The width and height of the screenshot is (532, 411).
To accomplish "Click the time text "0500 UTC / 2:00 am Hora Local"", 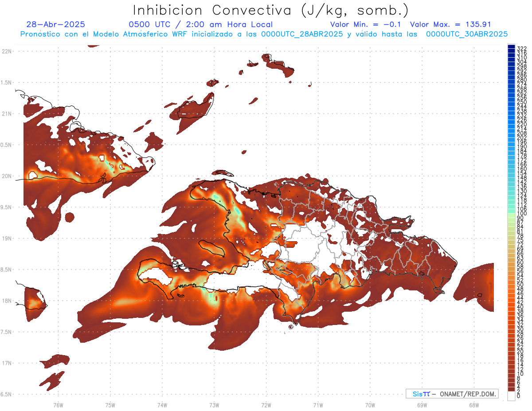I will [x=201, y=24].
